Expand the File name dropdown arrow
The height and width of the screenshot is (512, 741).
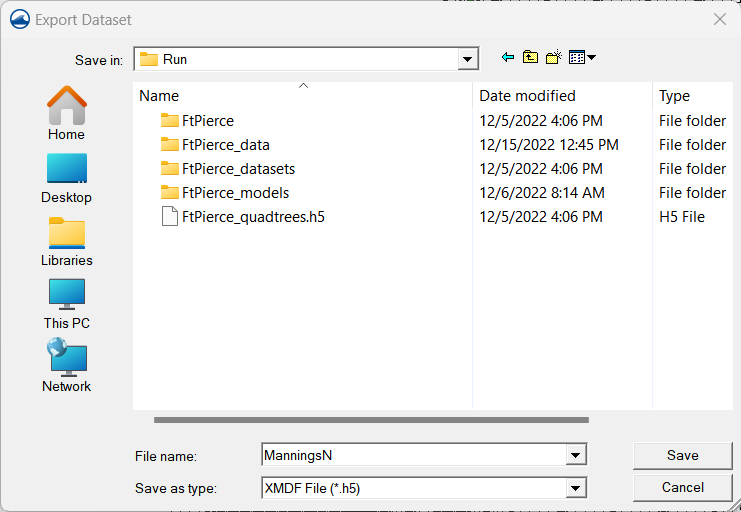575,455
